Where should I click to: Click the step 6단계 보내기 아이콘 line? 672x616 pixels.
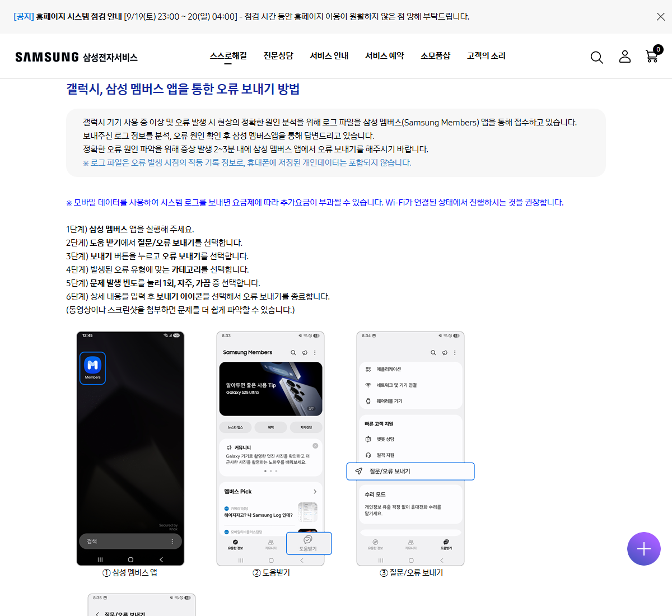coord(198,297)
